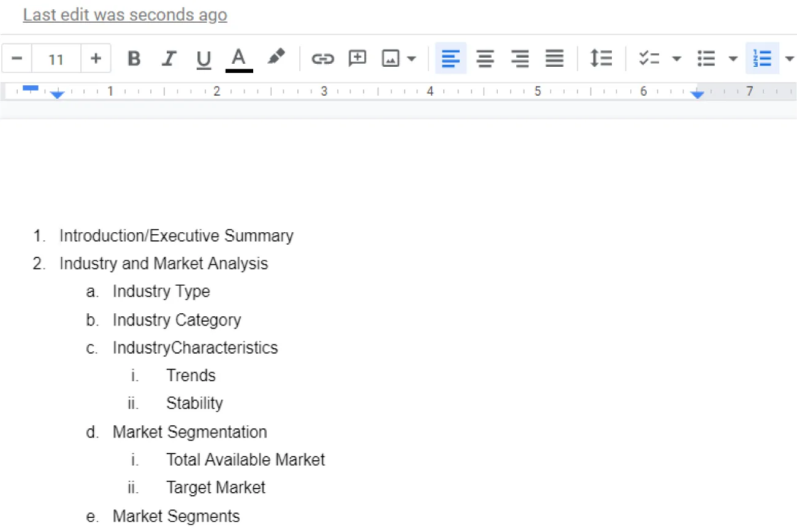Viewport: 797px width, 532px height.
Task: Click inside the font size field
Action: point(56,58)
